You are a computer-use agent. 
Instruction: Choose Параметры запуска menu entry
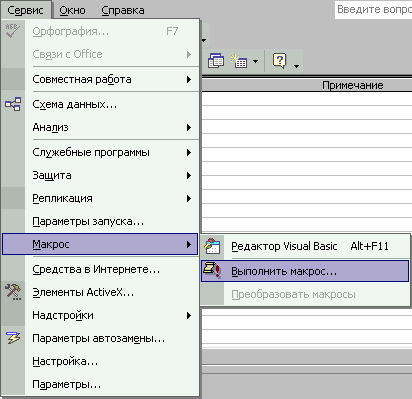point(100,221)
